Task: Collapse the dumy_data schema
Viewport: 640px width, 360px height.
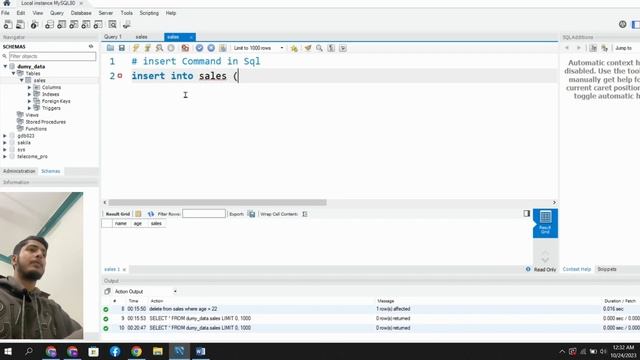Action: point(5,66)
